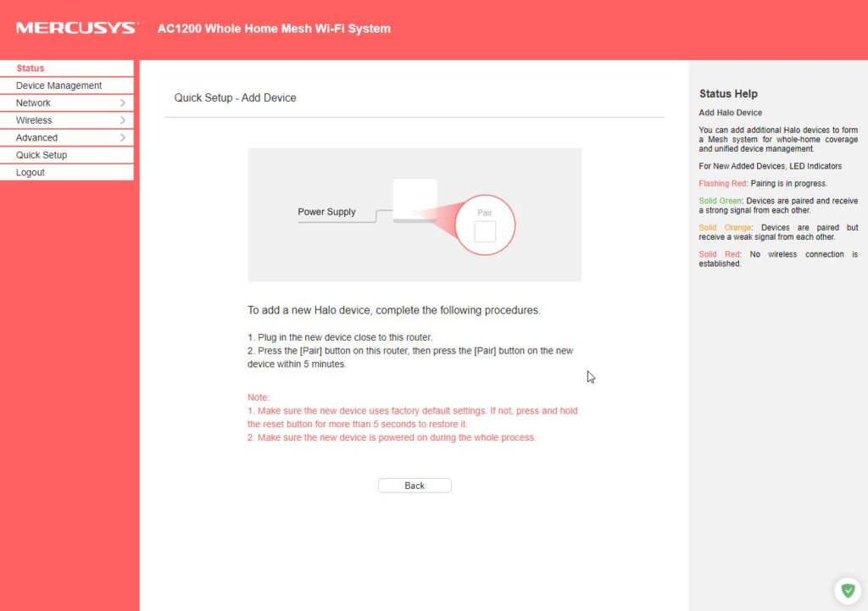Log out using the Logout item
The width and height of the screenshot is (868, 611).
31,172
